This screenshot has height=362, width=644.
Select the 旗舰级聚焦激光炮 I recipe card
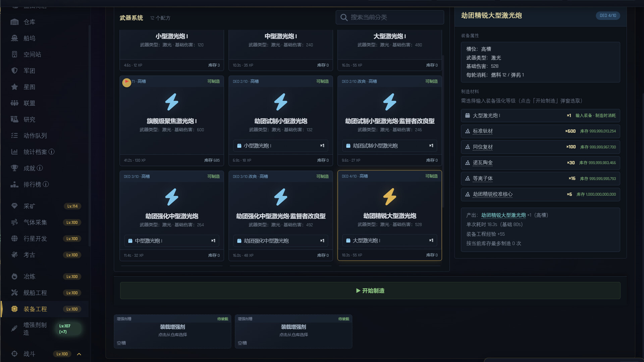(172, 121)
